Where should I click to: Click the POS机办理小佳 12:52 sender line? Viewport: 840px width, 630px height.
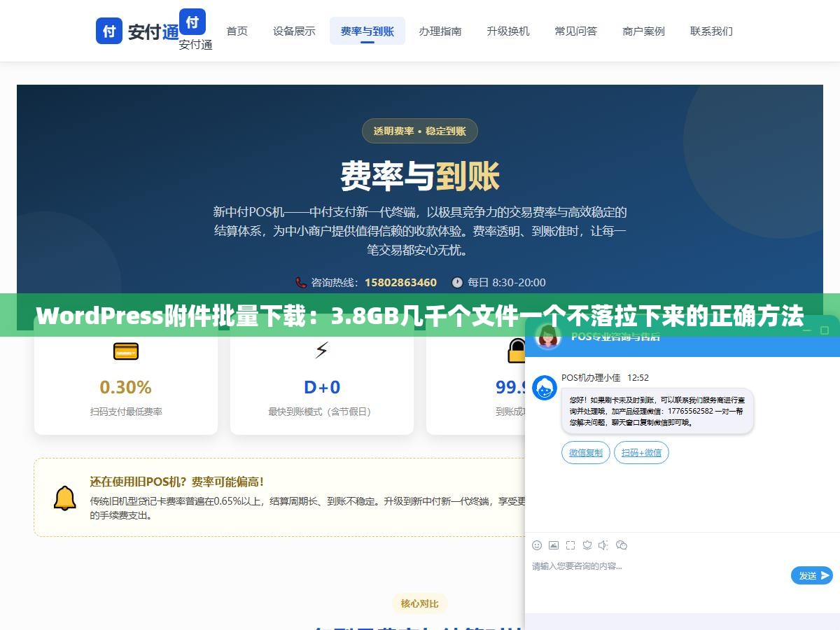point(605,378)
